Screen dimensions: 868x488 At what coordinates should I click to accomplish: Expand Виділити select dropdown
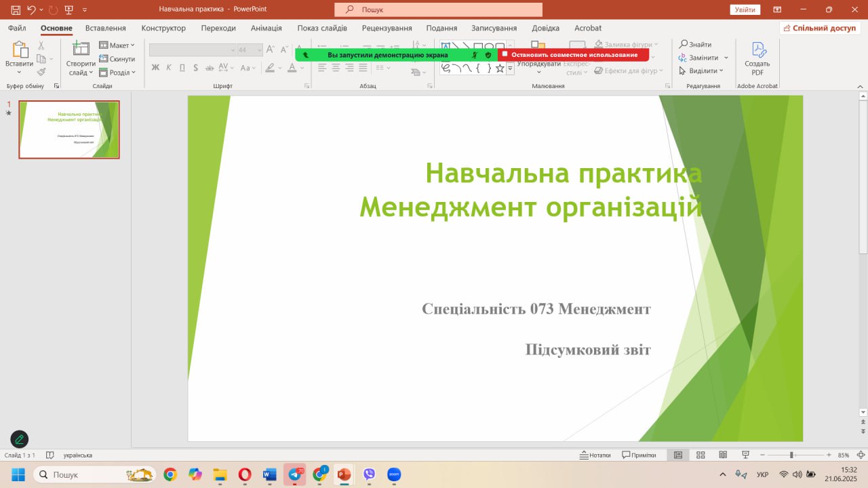702,70
